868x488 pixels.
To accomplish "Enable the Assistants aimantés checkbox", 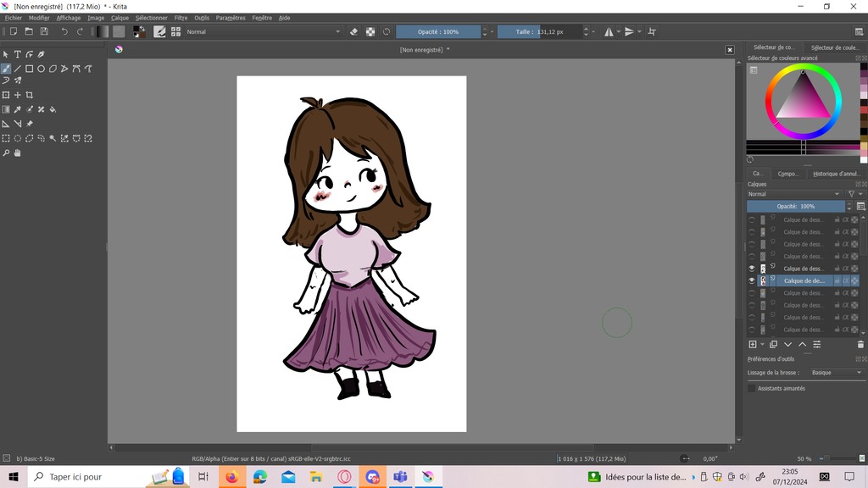I will coord(751,388).
